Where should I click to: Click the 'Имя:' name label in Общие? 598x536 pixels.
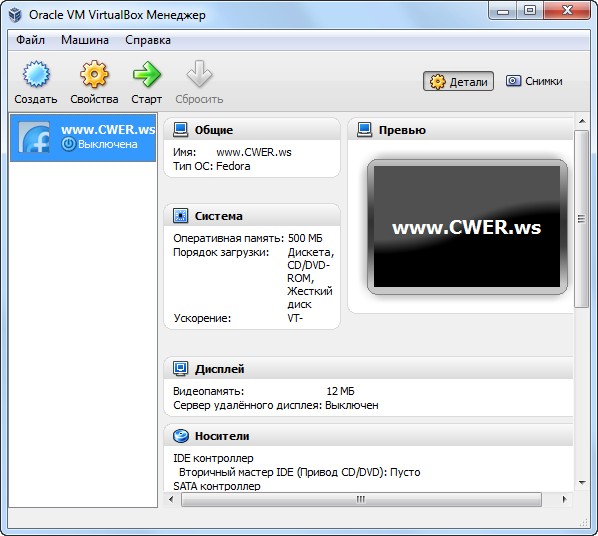[185, 152]
